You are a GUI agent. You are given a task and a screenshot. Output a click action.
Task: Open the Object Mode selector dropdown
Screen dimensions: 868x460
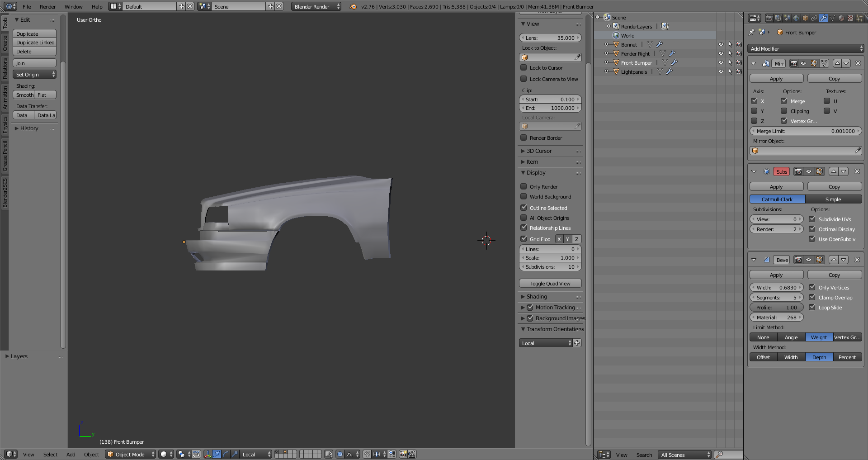point(131,454)
